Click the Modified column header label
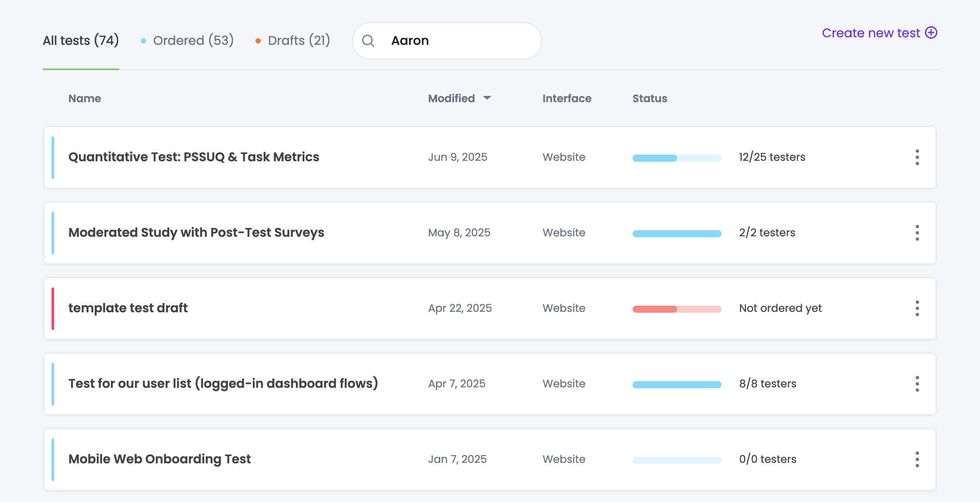 click(451, 98)
